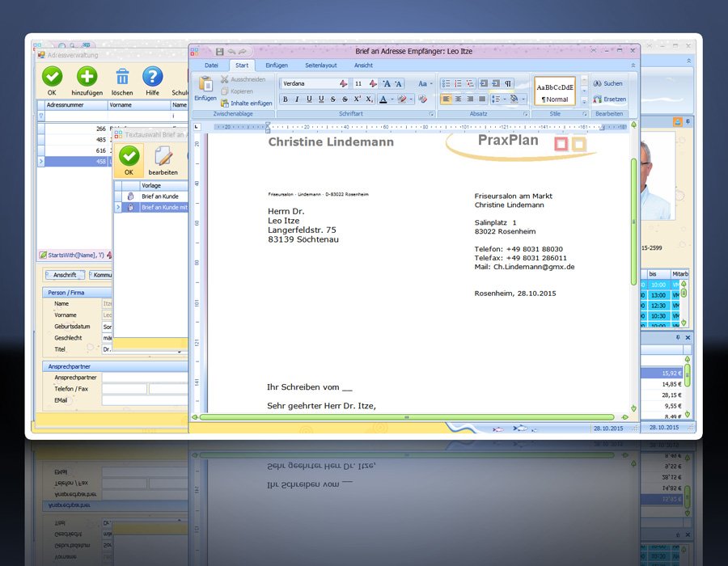Image resolution: width=728 pixels, height=566 pixels.
Task: Click the löschen trash can icon
Action: [x=123, y=77]
